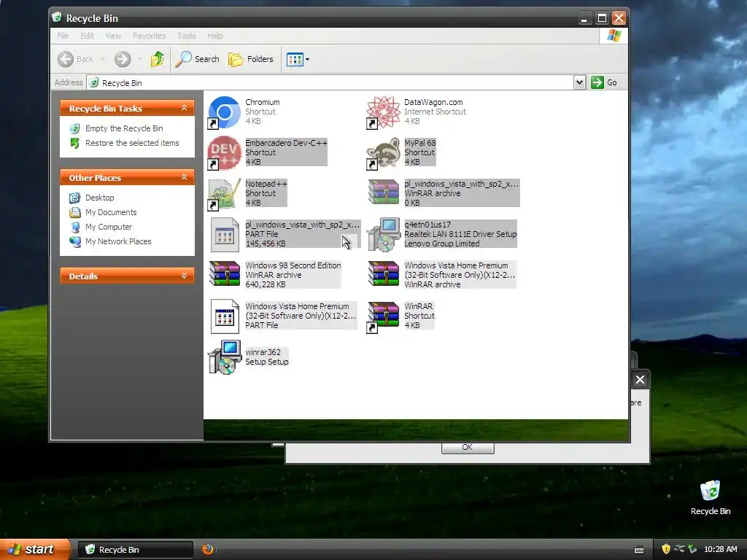This screenshot has width=747, height=560.
Task: Select the Windows 98 Second Edition archive icon
Action: coord(225,274)
